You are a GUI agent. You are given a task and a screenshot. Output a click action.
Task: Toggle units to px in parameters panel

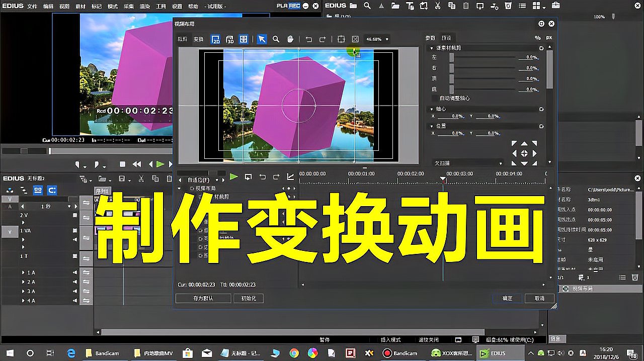[549, 38]
